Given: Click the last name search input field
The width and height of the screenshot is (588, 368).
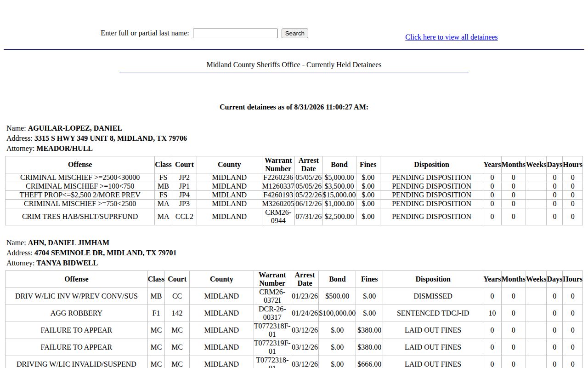Looking at the screenshot, I should tap(235, 33).
